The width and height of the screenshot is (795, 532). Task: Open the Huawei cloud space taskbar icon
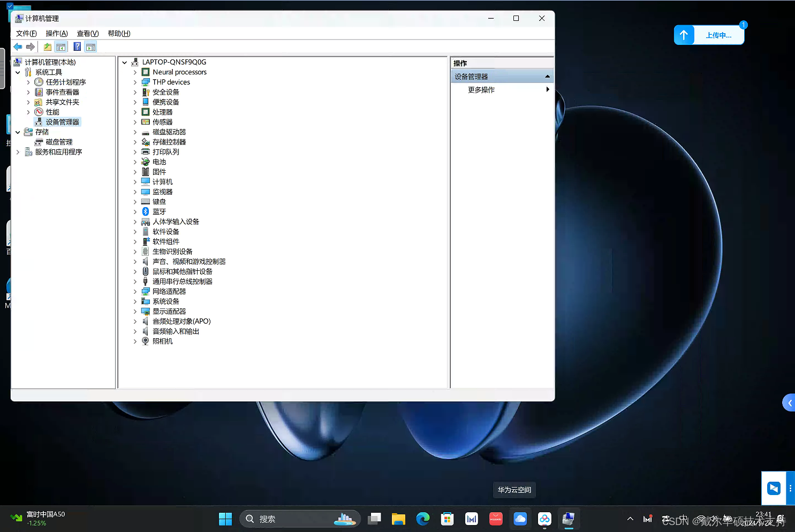pos(520,519)
